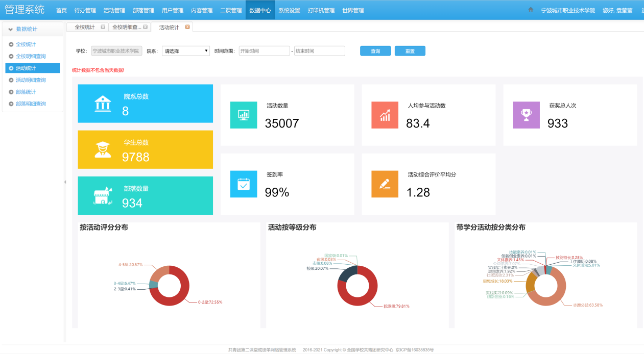Click the 您好, 袁莹莹 user greeting

616,10
